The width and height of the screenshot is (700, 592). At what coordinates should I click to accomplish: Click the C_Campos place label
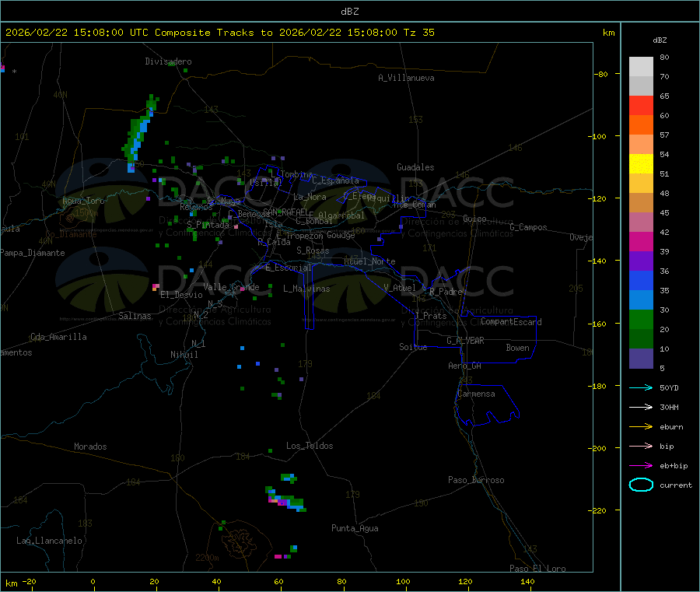coord(528,227)
